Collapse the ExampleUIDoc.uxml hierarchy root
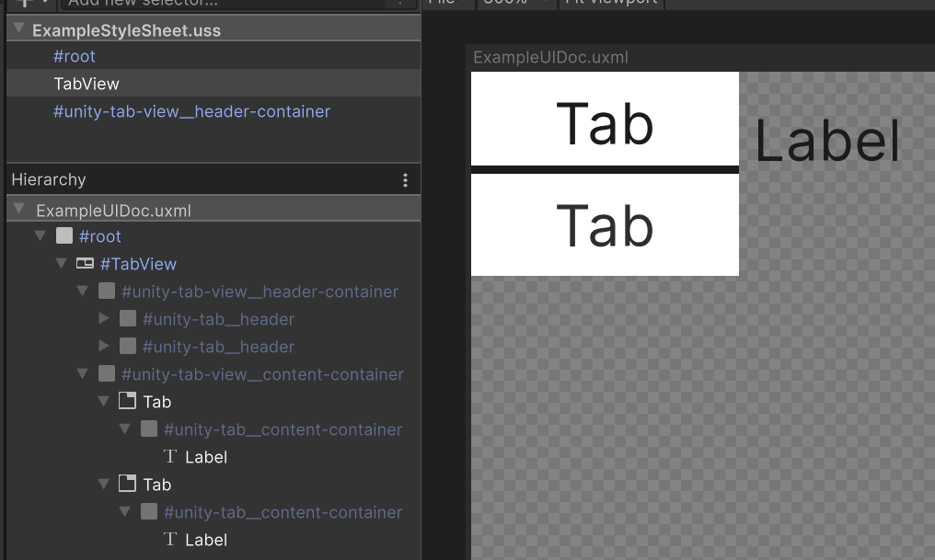The image size is (935, 560). click(18, 208)
